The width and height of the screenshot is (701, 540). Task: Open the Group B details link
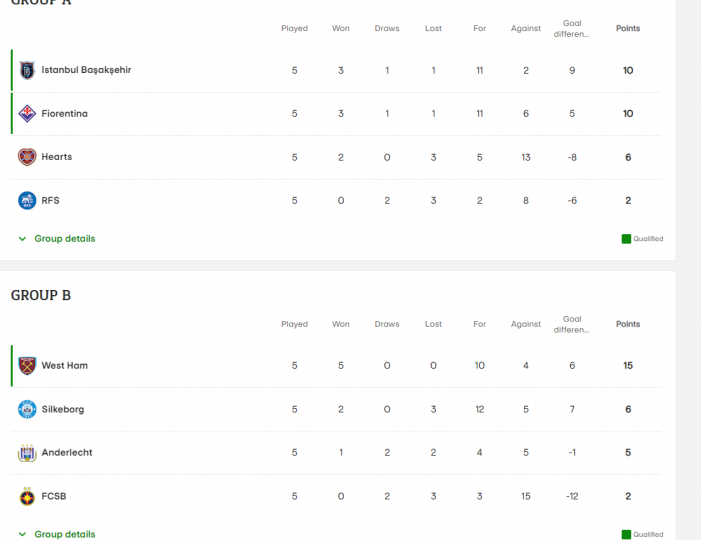[65, 534]
